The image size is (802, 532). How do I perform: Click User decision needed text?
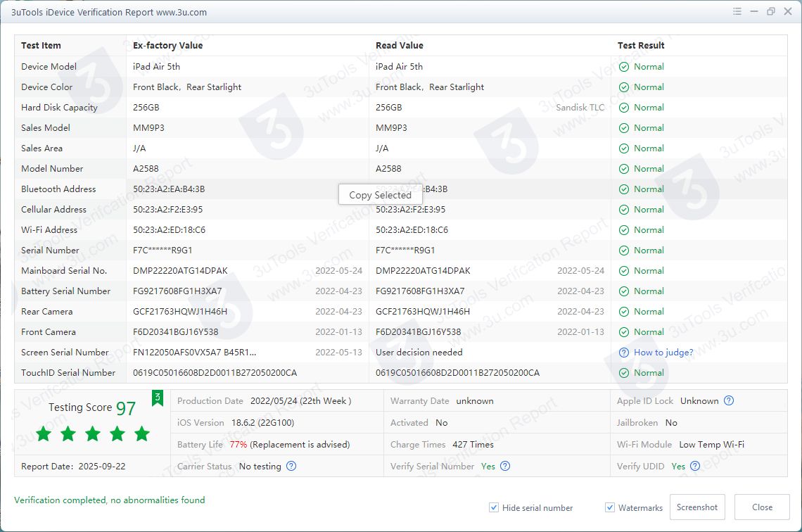[x=419, y=353]
